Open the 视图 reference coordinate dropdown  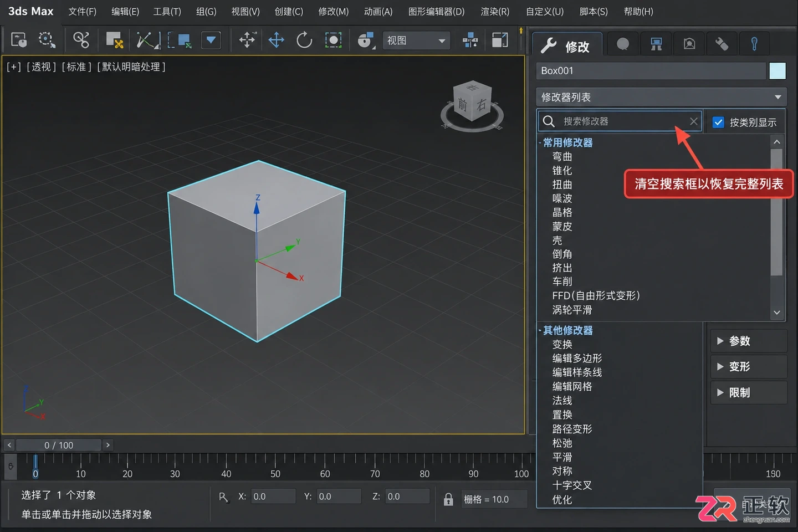pyautogui.click(x=416, y=40)
